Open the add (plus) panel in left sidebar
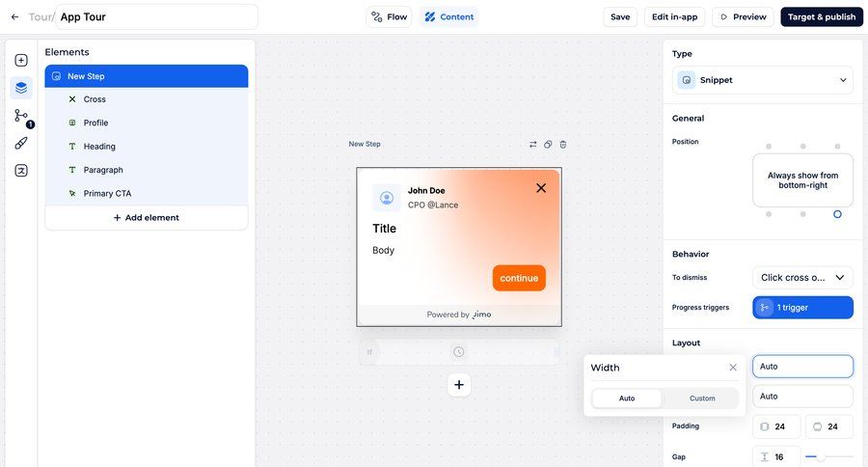Viewport: 868px width, 467px height. pyautogui.click(x=21, y=60)
